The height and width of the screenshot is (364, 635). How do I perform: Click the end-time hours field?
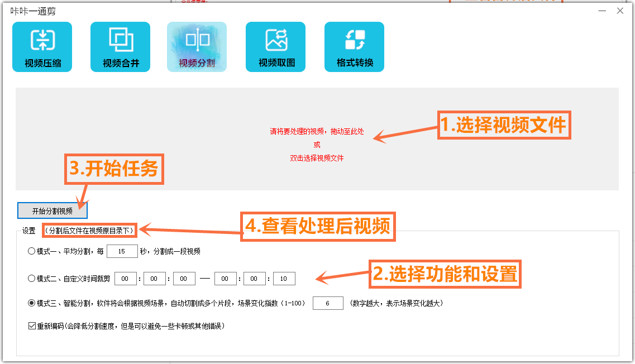coord(226,278)
